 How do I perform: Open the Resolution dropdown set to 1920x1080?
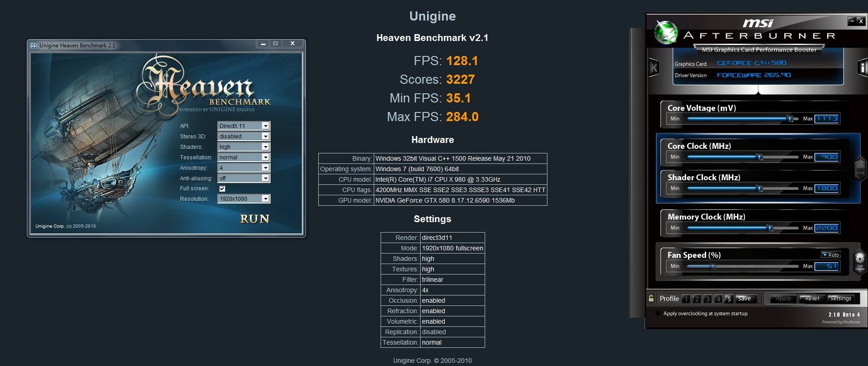tap(244, 198)
